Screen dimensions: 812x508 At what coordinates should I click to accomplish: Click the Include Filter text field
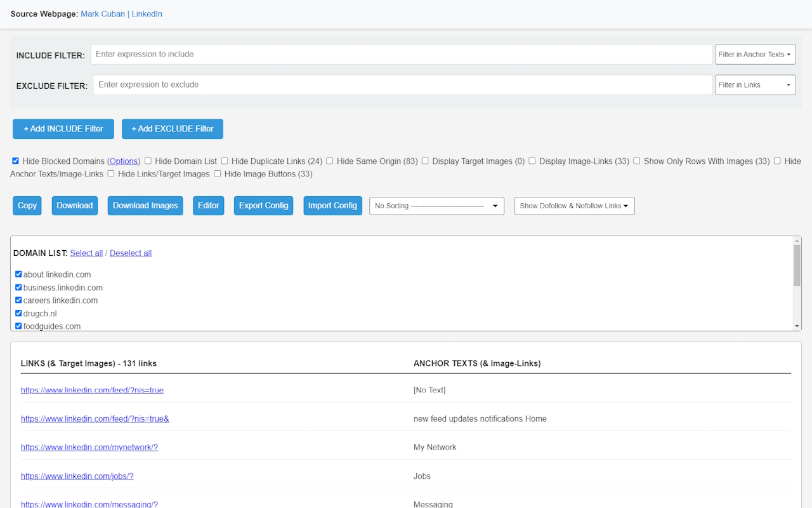402,54
